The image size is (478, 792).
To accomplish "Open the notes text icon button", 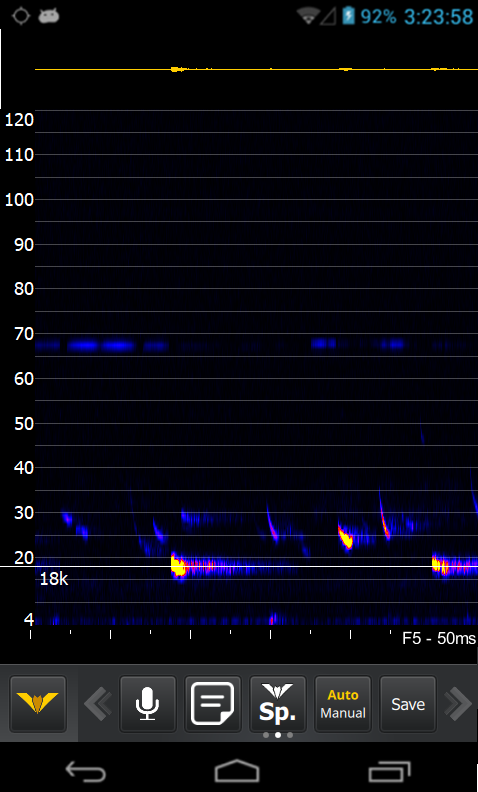I will point(212,704).
